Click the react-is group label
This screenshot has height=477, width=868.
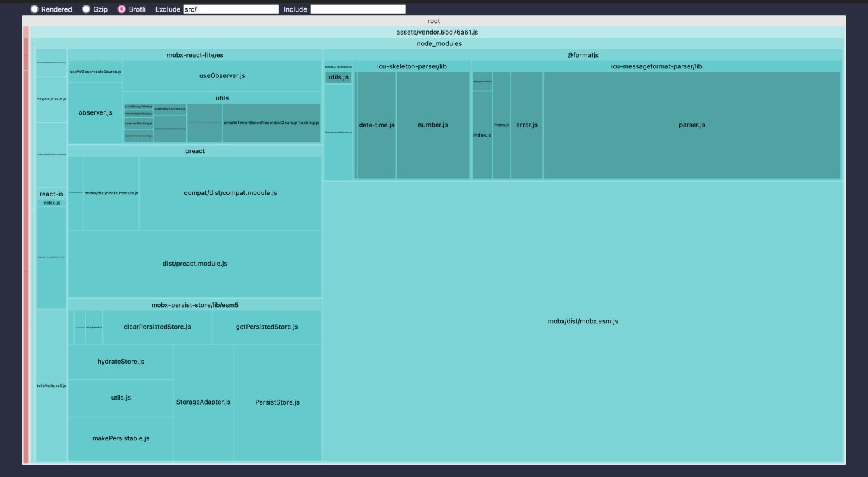click(x=52, y=194)
